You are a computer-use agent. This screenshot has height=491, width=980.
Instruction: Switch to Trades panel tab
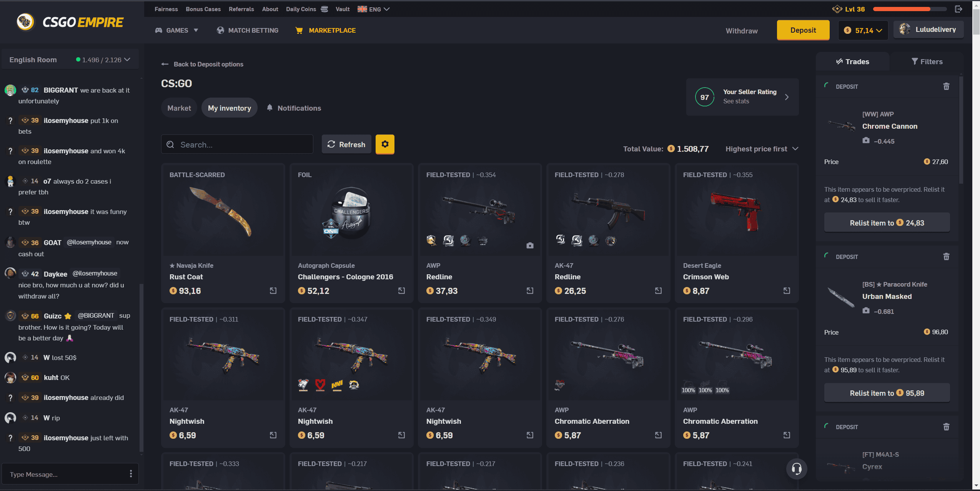(852, 61)
